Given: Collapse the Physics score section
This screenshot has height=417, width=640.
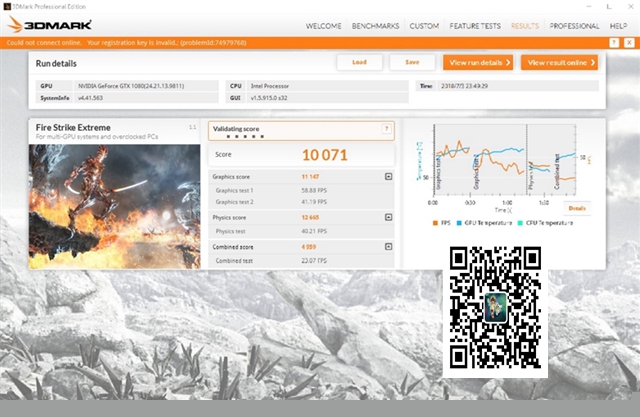Looking at the screenshot, I should [388, 217].
